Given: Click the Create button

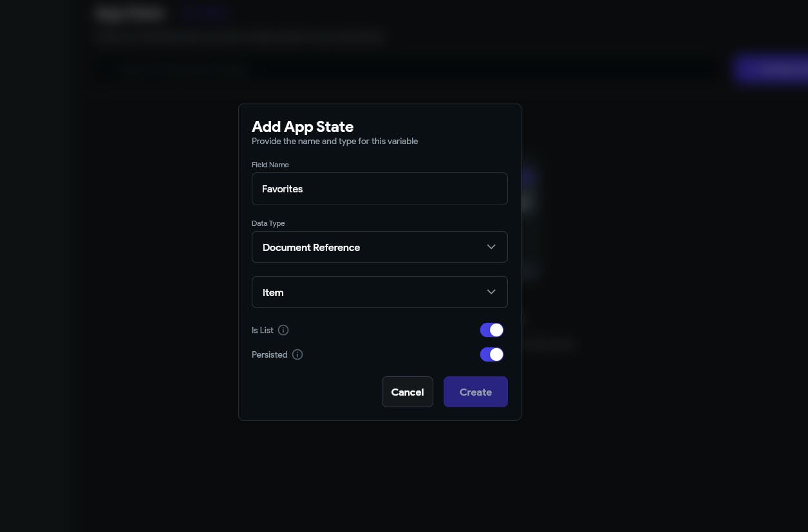Looking at the screenshot, I should tap(475, 392).
